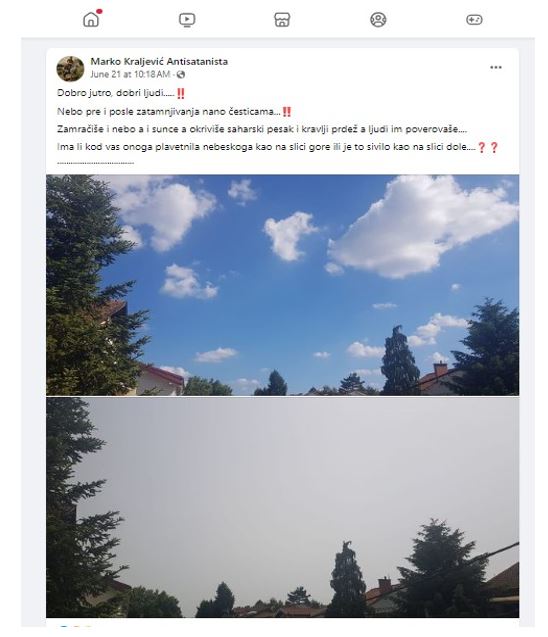Open the Marko Kraljević Antisatanista name link
The height and width of the screenshot is (637, 548).
[159, 61]
